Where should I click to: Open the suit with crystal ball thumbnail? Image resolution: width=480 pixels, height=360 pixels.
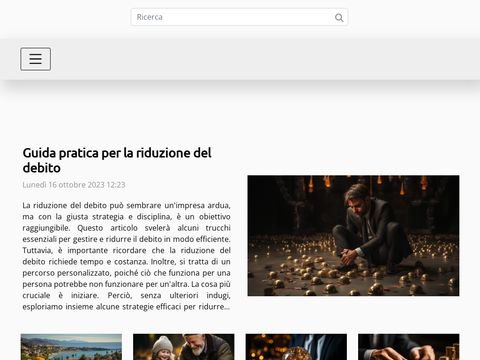(x=296, y=347)
